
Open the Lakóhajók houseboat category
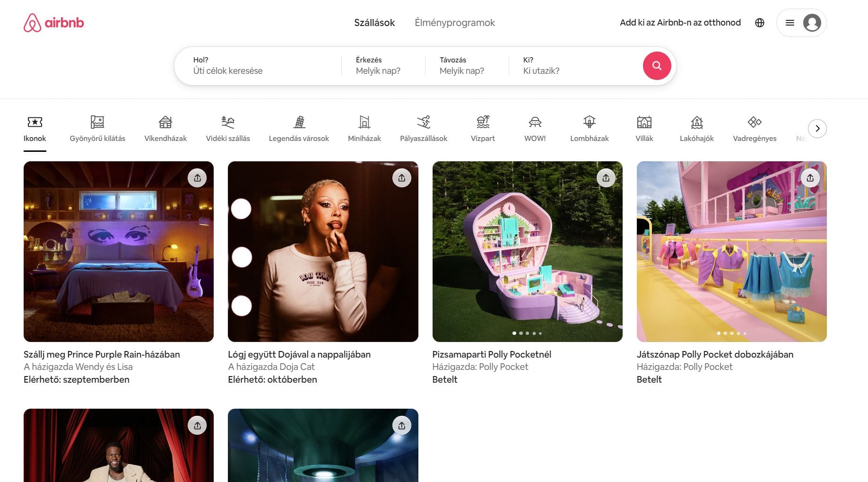click(696, 128)
